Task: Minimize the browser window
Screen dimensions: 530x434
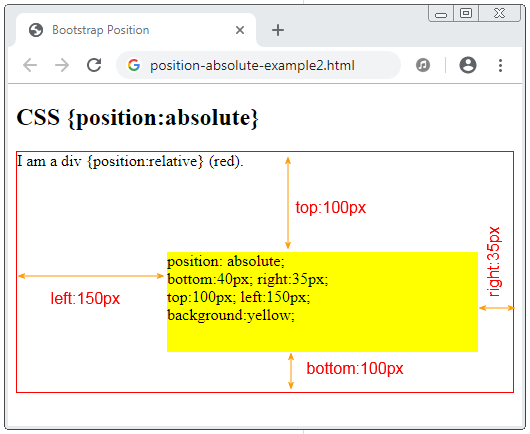Action: [441, 14]
